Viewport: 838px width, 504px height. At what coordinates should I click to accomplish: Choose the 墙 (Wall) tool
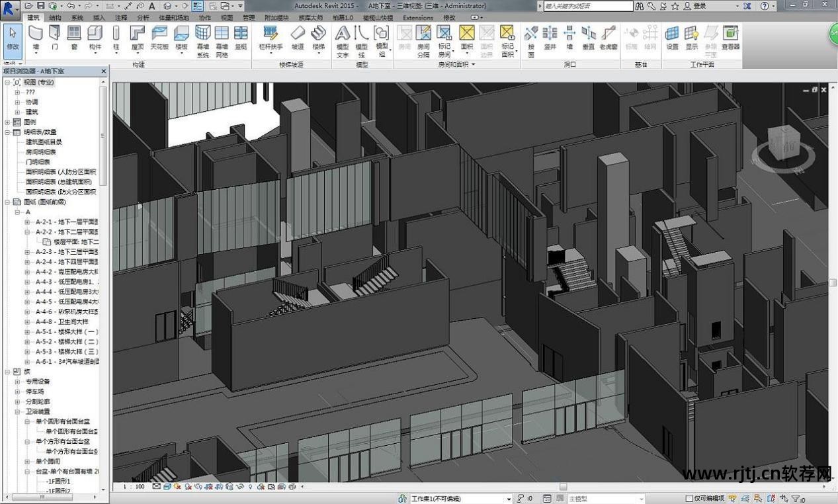pyautogui.click(x=36, y=38)
